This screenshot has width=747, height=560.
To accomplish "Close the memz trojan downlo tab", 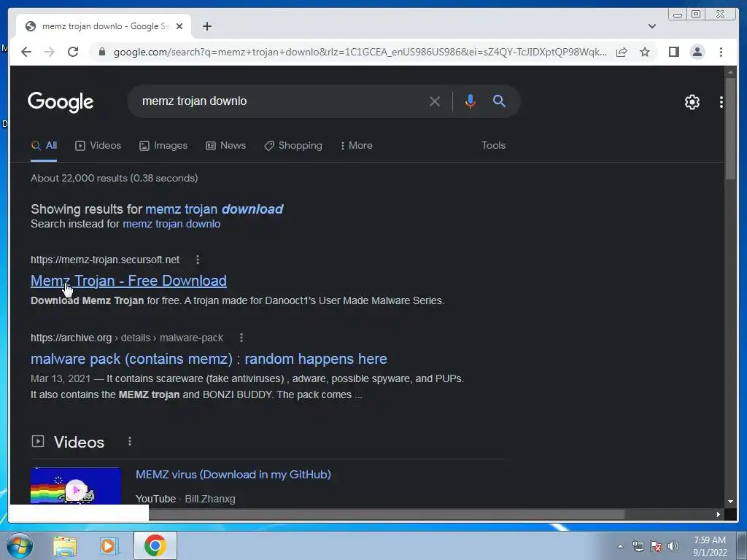I will [179, 26].
